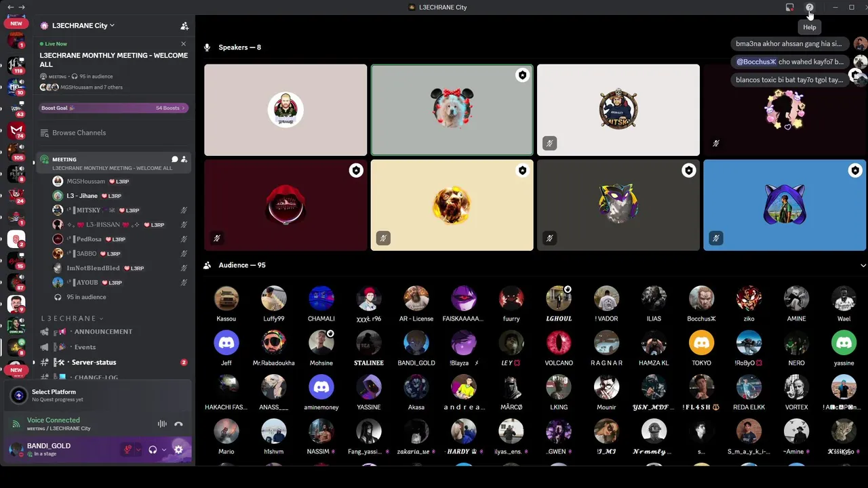This screenshot has height=488, width=868.
Task: Select speaker PedRosa in channel list
Action: point(119,239)
